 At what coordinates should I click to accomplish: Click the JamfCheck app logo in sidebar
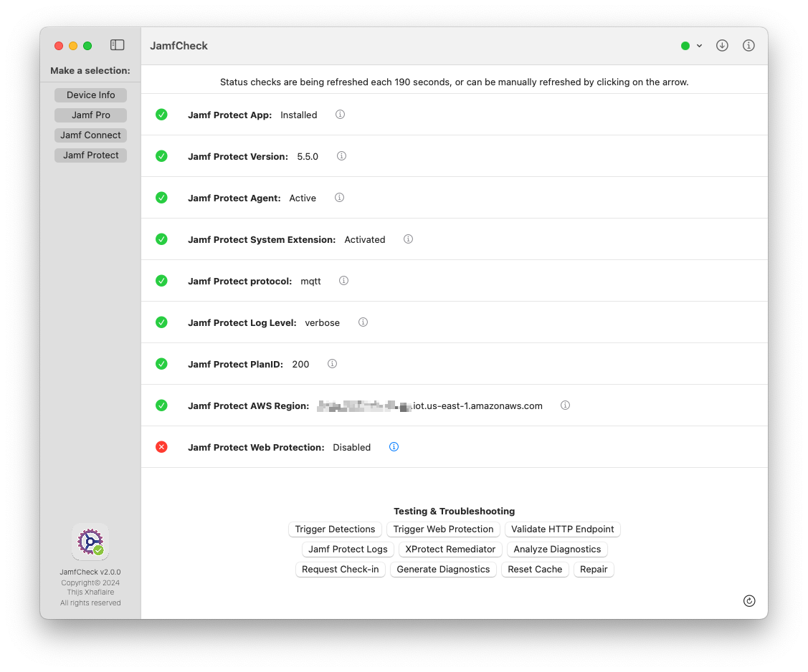click(x=90, y=542)
